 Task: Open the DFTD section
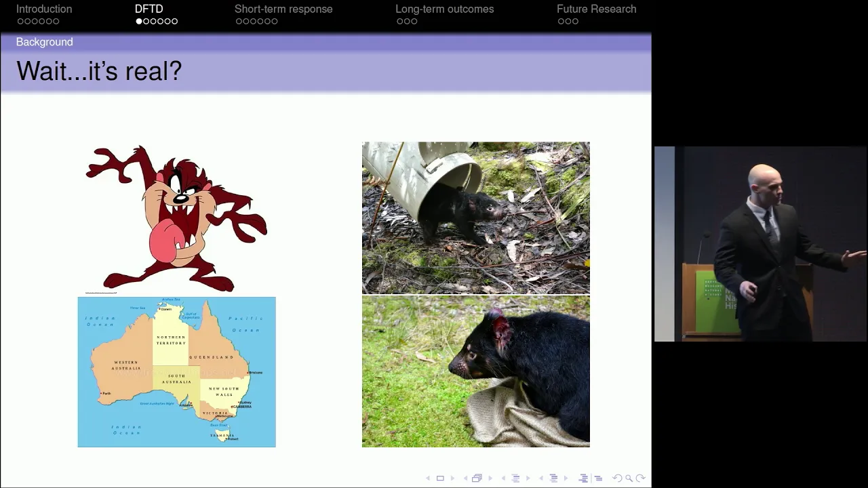click(149, 9)
